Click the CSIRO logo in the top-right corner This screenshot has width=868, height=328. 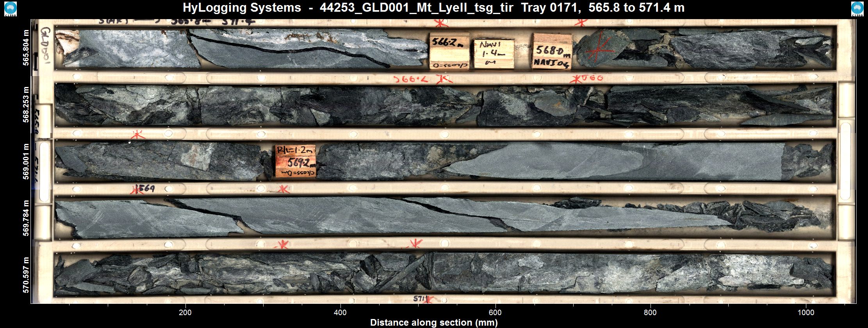pyautogui.click(x=857, y=9)
